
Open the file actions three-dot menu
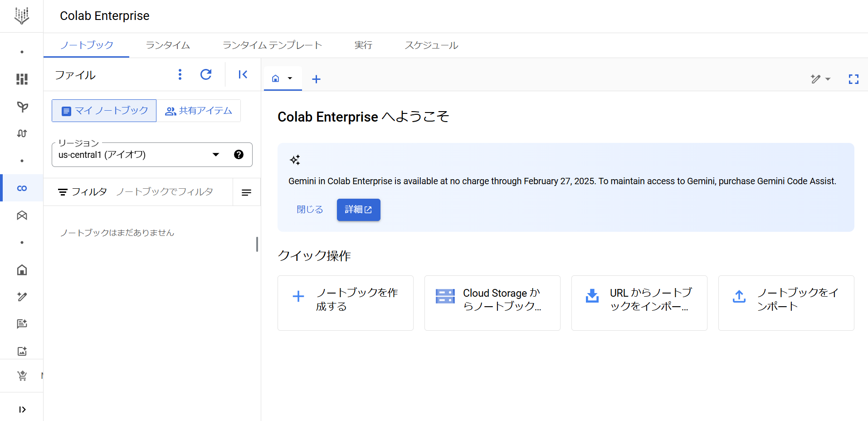click(180, 74)
